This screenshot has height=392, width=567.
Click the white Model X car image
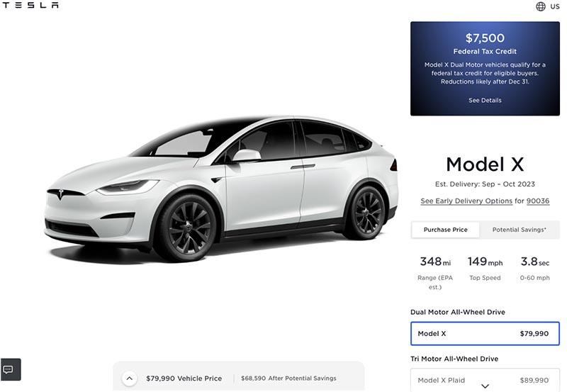pyautogui.click(x=221, y=189)
